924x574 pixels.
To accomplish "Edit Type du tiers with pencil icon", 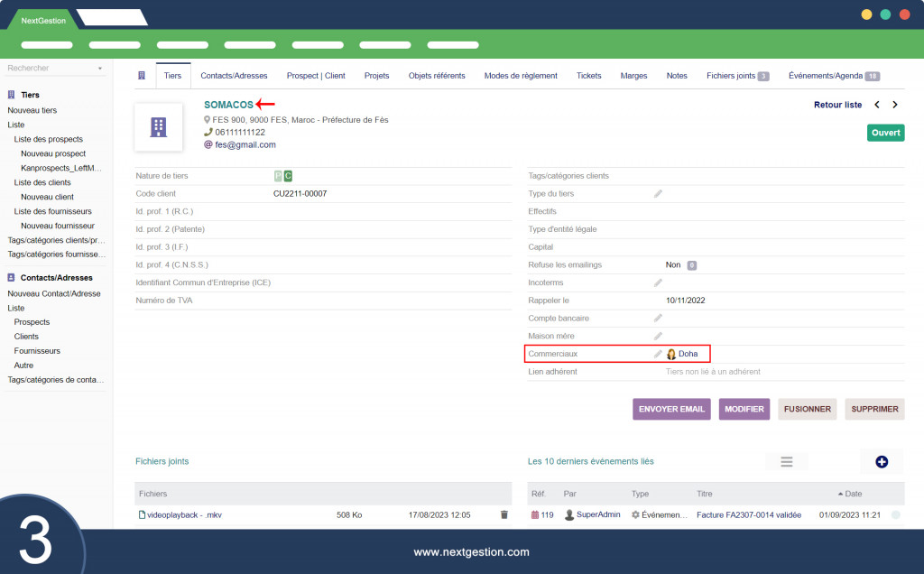I will coord(658,194).
